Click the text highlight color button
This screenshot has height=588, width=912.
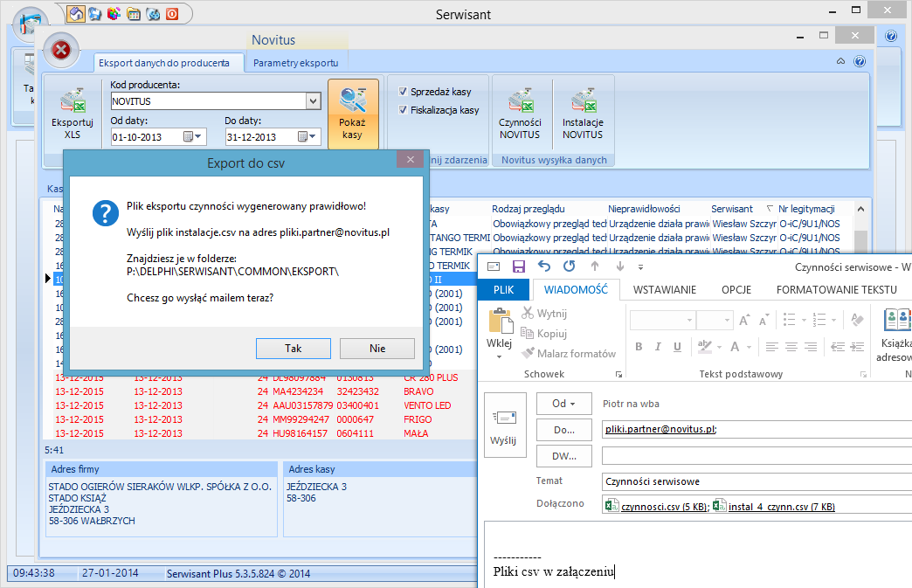(x=704, y=347)
